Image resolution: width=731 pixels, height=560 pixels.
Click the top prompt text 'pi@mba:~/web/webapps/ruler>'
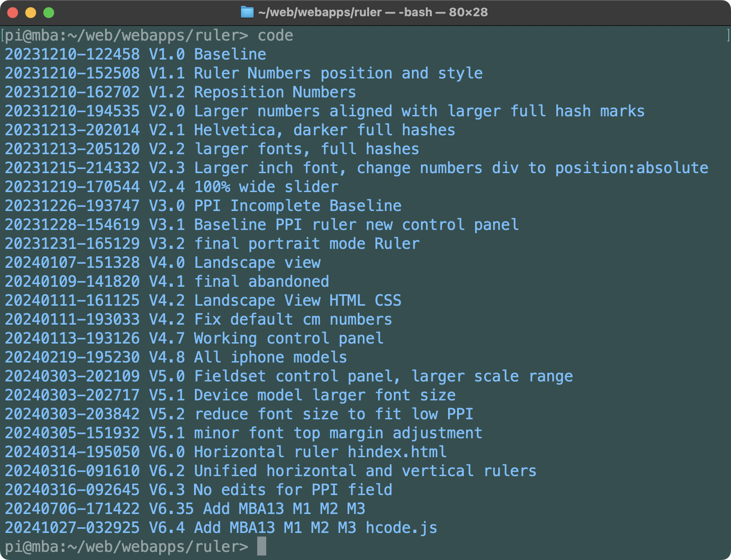pos(126,35)
